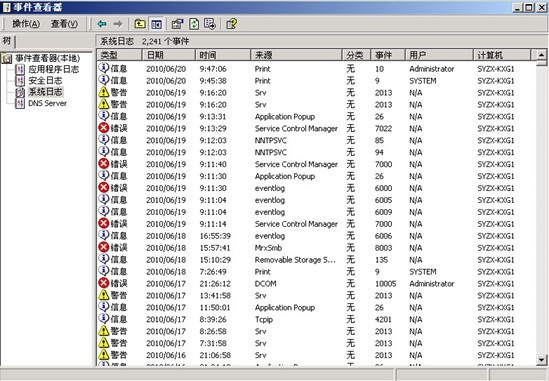Click the Forward arrow toolbar icon
Screen dimensions: 549x381
click(118, 24)
